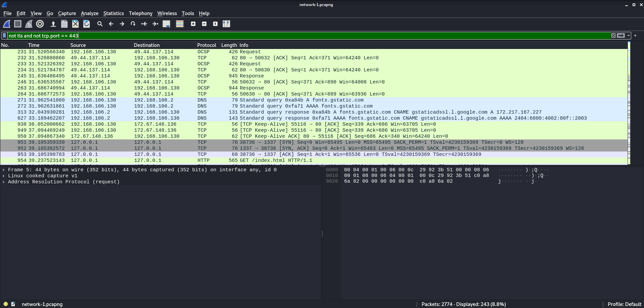Click the expert information status circle
The image size is (644, 308).
(x=6, y=304)
